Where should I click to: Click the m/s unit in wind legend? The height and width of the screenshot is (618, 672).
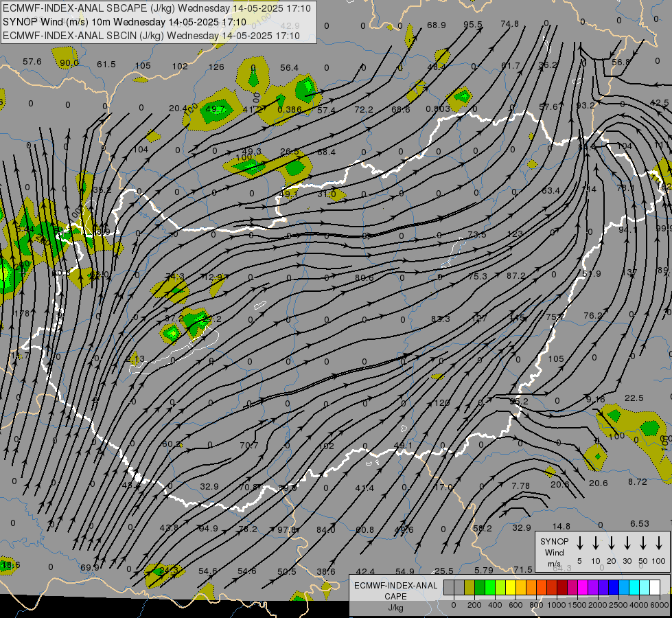554,564
